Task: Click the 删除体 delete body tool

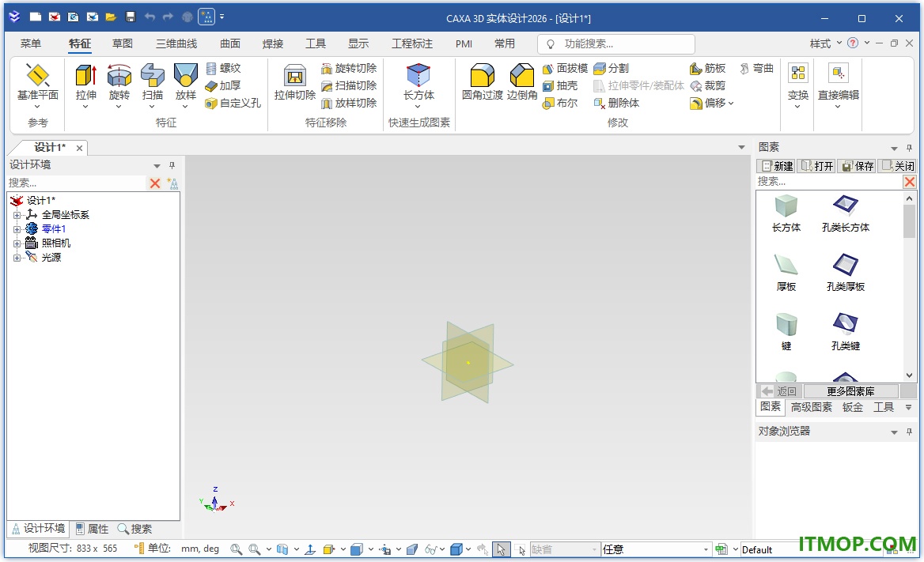Action: pyautogui.click(x=617, y=103)
